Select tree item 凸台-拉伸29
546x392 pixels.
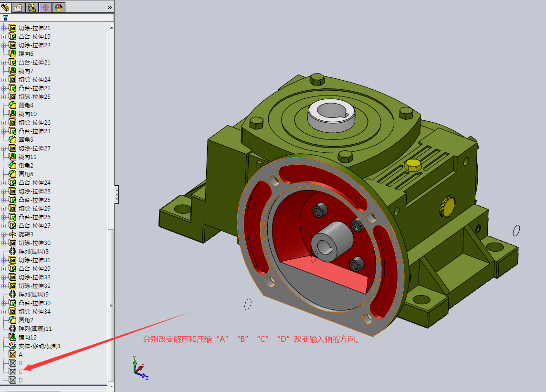click(x=34, y=269)
